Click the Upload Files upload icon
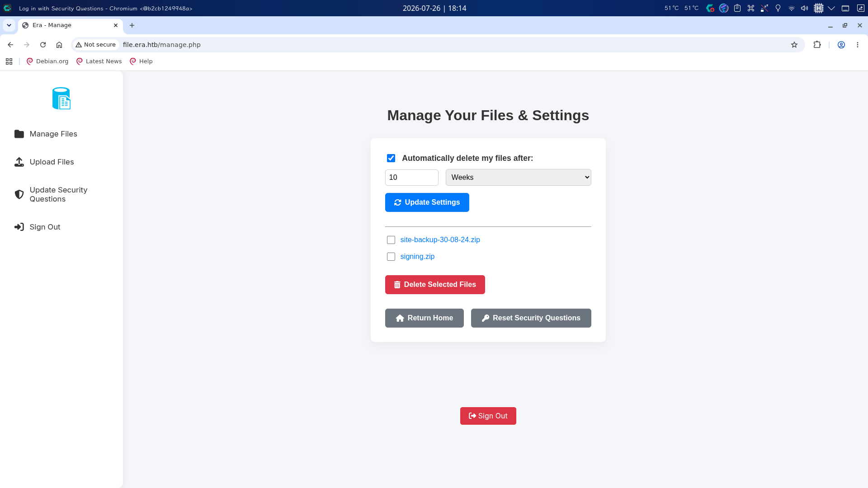Image resolution: width=868 pixels, height=488 pixels. 19,162
